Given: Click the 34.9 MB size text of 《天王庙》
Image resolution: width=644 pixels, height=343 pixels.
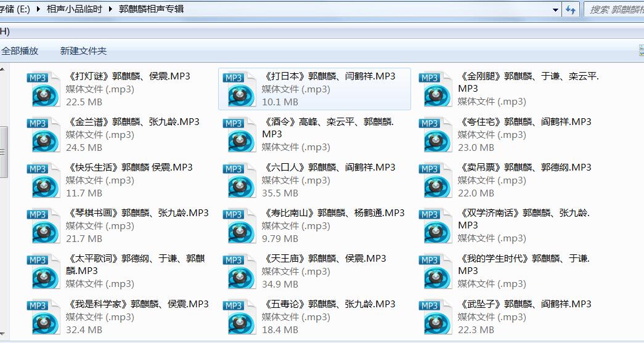Looking at the screenshot, I should click(x=280, y=284).
